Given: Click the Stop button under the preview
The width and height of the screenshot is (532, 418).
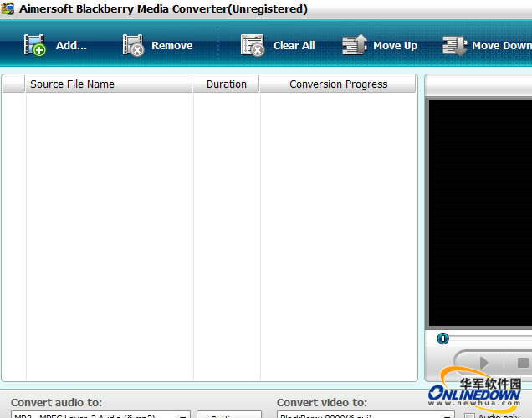Looking at the screenshot, I should click(x=523, y=362).
